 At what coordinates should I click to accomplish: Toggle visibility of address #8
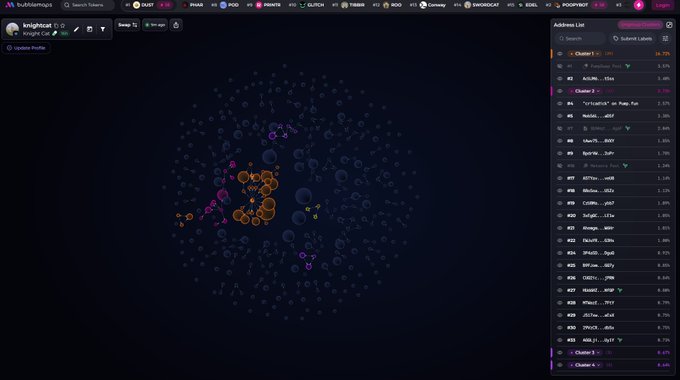click(560, 141)
